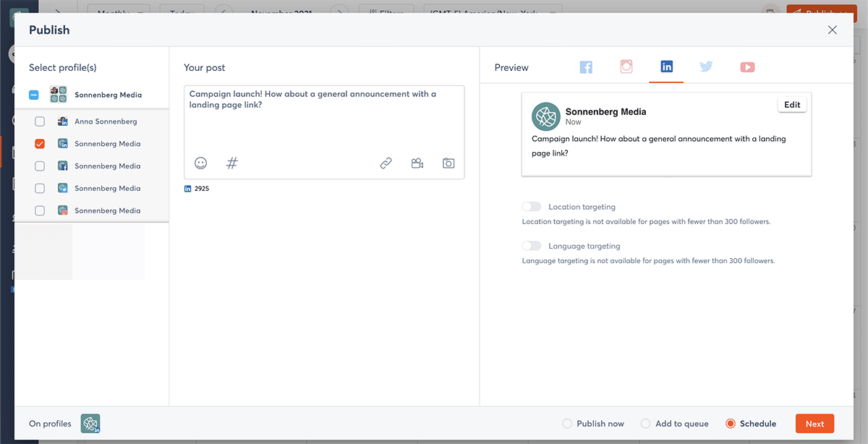
Task: Tick the Sonnenberg Media Facebook profile checkbox
Action: [40, 166]
